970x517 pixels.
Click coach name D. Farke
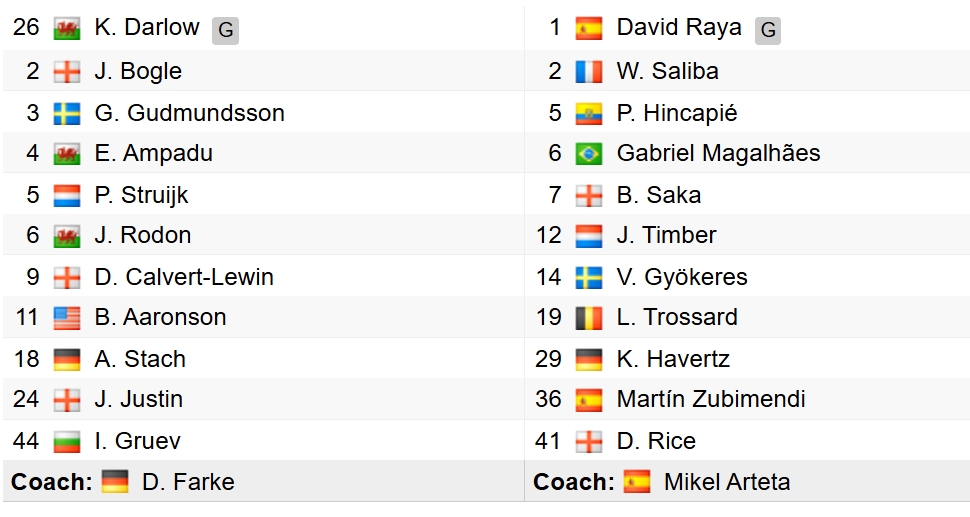(188, 482)
